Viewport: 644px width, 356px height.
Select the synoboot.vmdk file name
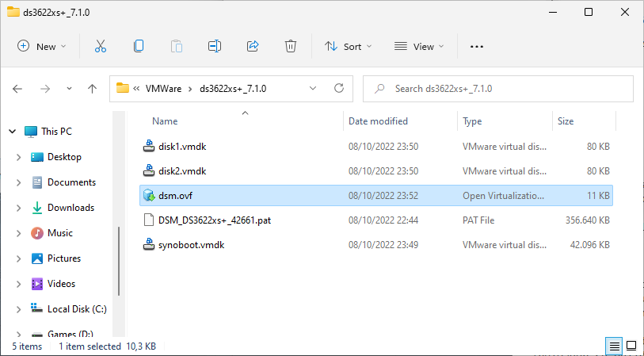(192, 245)
